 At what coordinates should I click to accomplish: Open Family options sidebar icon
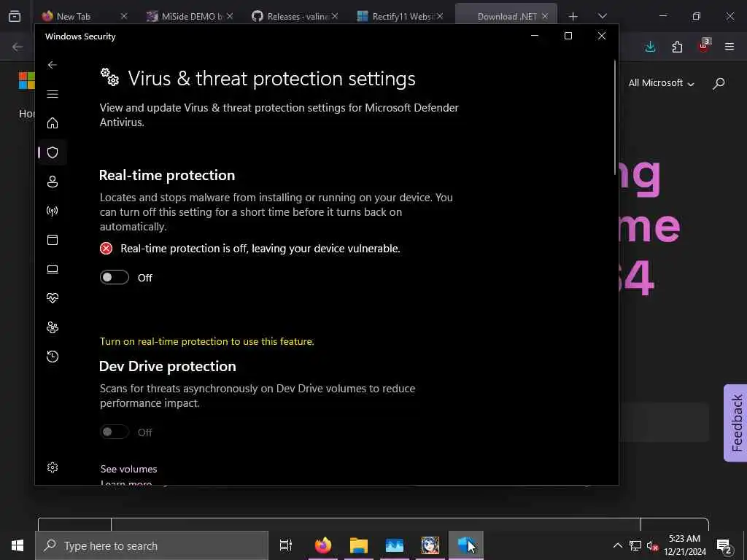pos(53,327)
